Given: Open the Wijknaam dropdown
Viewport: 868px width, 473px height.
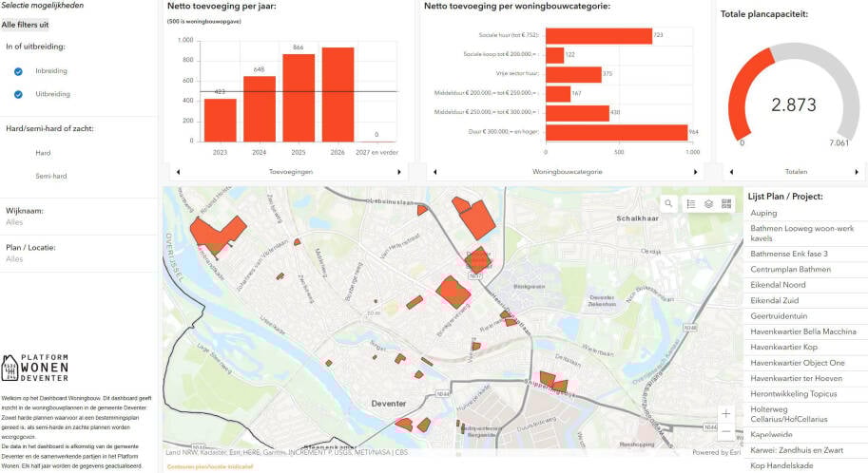Looking at the screenshot, I should click(76, 222).
